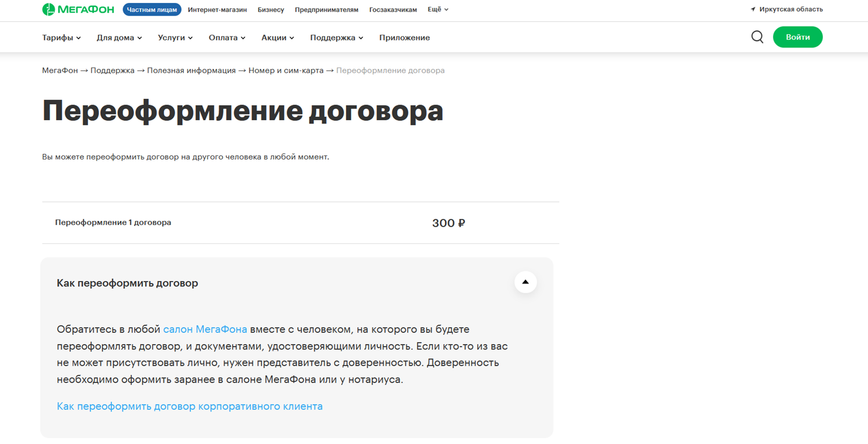Go to МегаФон breadcrumb
This screenshot has height=444, width=868.
pyautogui.click(x=60, y=71)
